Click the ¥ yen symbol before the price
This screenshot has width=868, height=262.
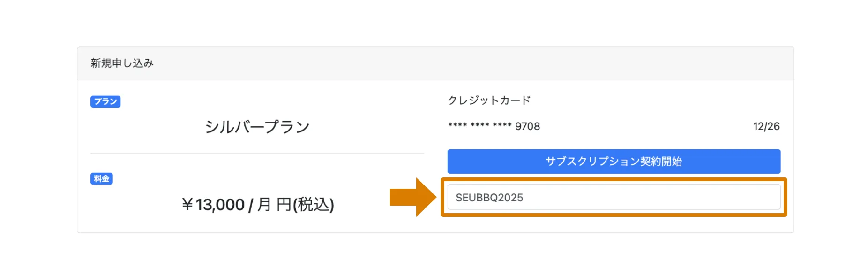pyautogui.click(x=187, y=205)
